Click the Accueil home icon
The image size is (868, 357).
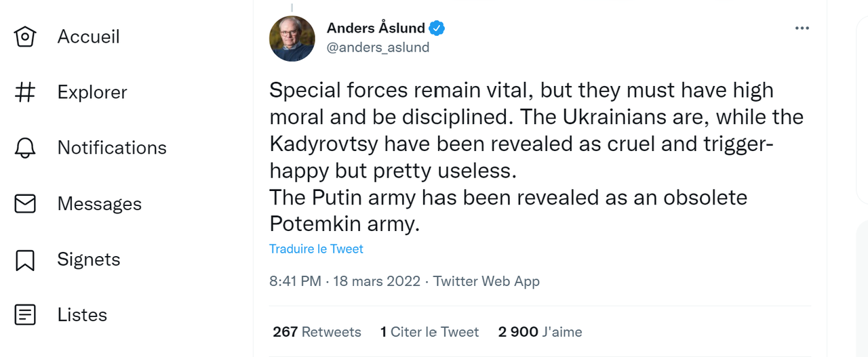point(25,37)
